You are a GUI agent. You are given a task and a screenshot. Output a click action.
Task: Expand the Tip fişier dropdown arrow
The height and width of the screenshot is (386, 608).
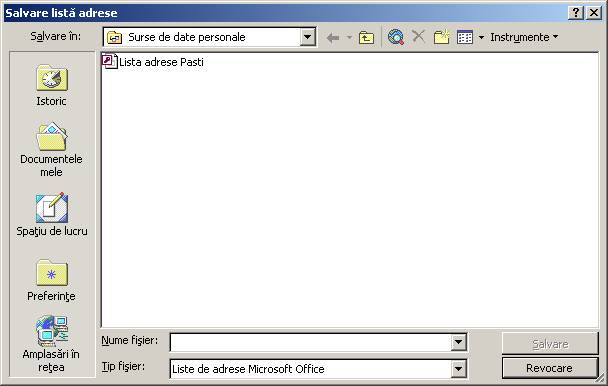coord(458,369)
